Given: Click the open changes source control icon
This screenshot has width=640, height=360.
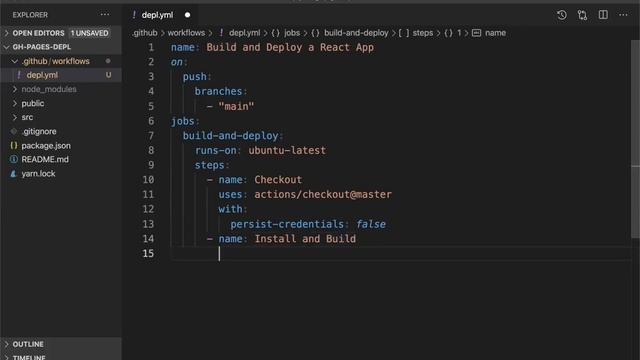Looking at the screenshot, I should pyautogui.click(x=582, y=15).
